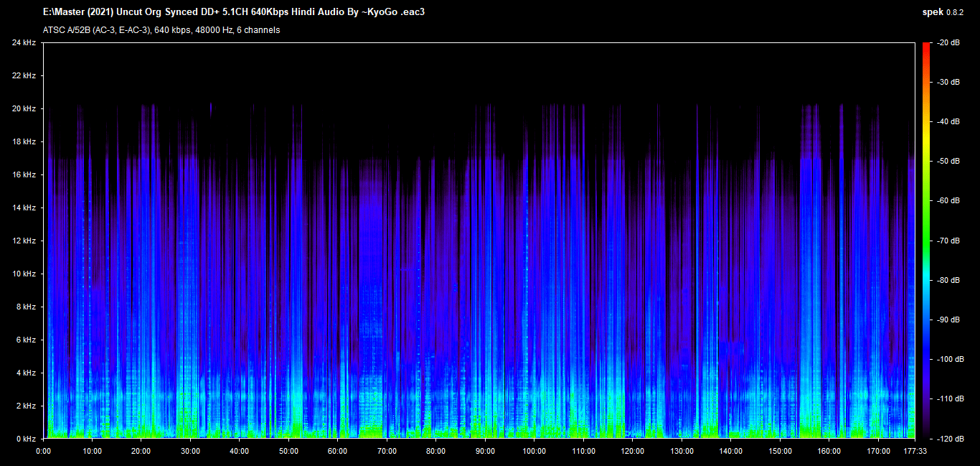Click the 24 kHz frequency axis label

pos(24,43)
